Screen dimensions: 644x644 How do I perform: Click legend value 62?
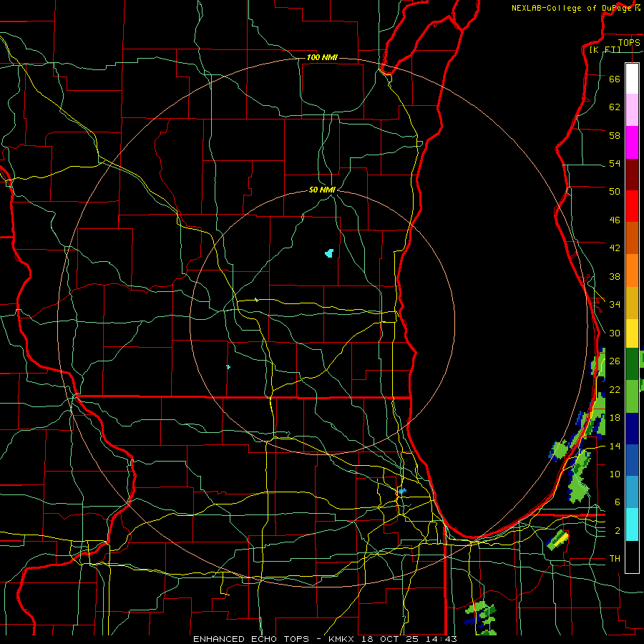pos(615,107)
